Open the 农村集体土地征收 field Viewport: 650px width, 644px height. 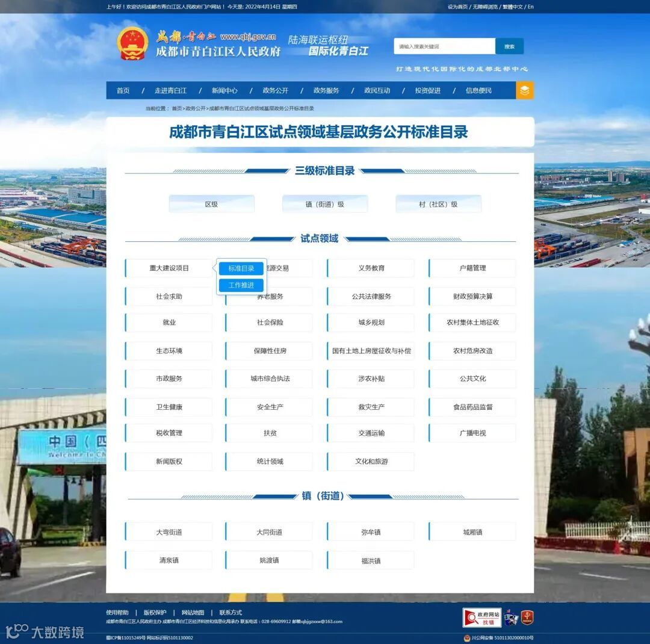coord(472,322)
